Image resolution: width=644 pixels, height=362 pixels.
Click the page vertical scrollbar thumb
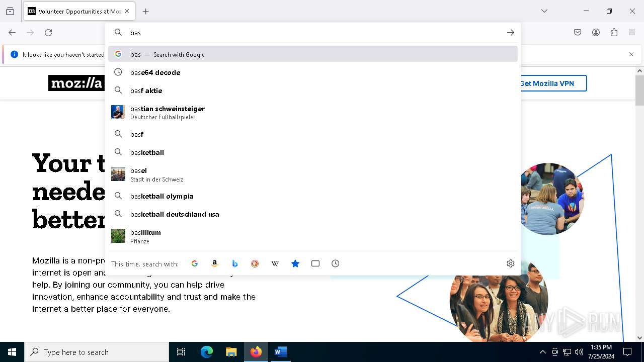click(639, 90)
